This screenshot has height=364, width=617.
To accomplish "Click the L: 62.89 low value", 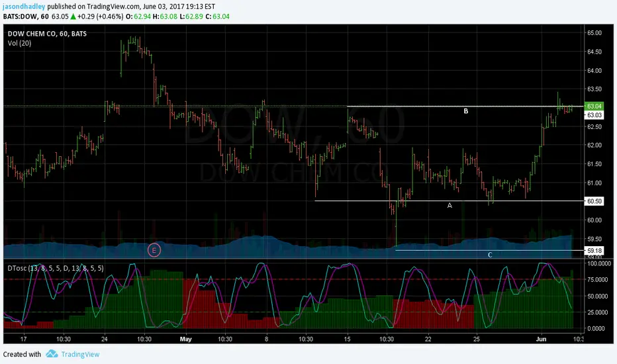I will (191, 17).
